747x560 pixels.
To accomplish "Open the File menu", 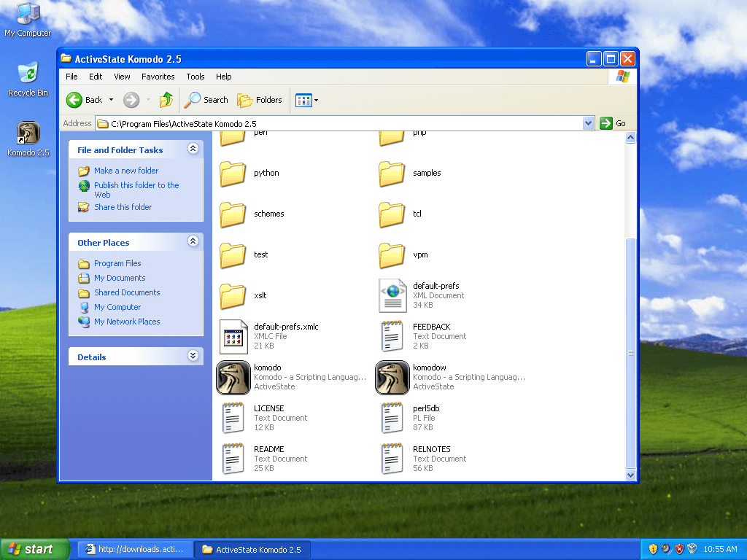I will pos(71,77).
